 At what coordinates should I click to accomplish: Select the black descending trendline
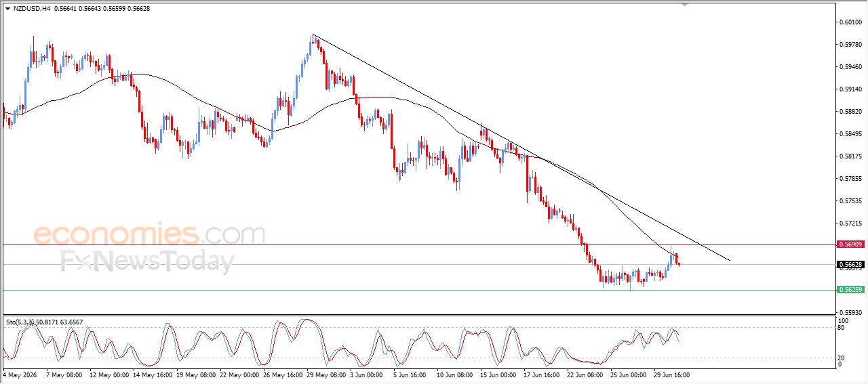pos(521,147)
